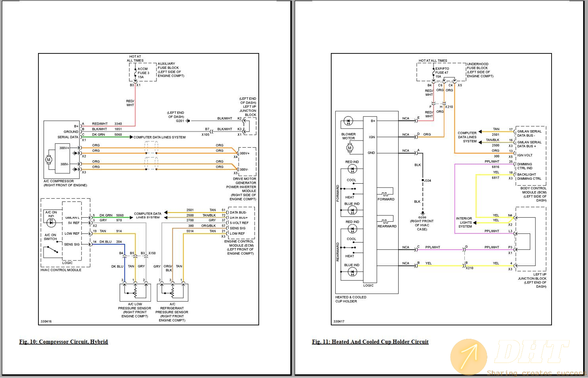Image resolution: width=588 pixels, height=378 pixels.
Task: Select the AUXILIARY FUSE BLOCK label
Action: [x=171, y=70]
